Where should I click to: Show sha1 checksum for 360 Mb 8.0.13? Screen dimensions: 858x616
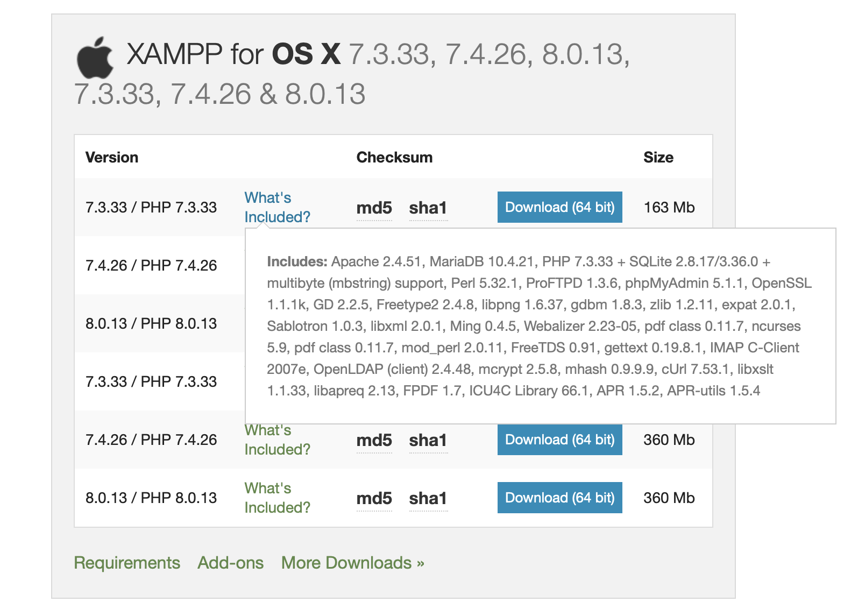coord(428,498)
